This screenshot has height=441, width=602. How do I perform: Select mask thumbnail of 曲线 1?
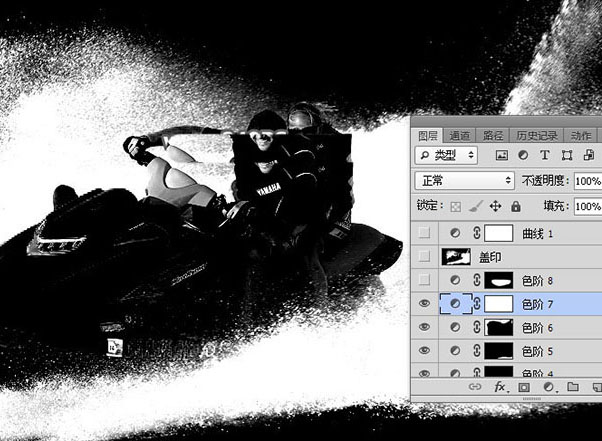tap(499, 233)
